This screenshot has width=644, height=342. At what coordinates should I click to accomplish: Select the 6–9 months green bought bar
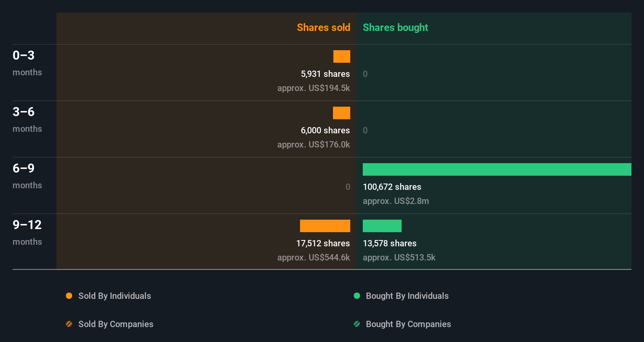(497, 169)
